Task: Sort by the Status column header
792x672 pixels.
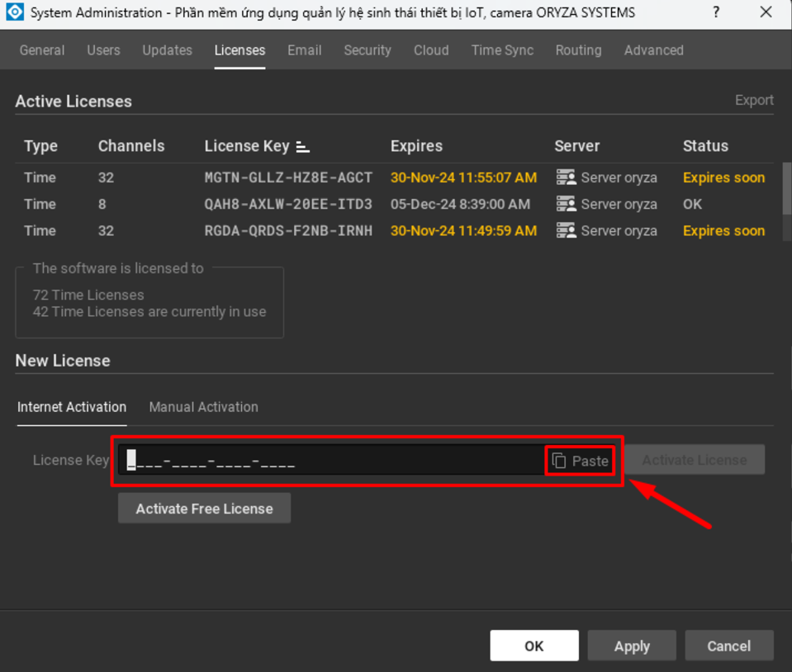Action: (x=705, y=146)
